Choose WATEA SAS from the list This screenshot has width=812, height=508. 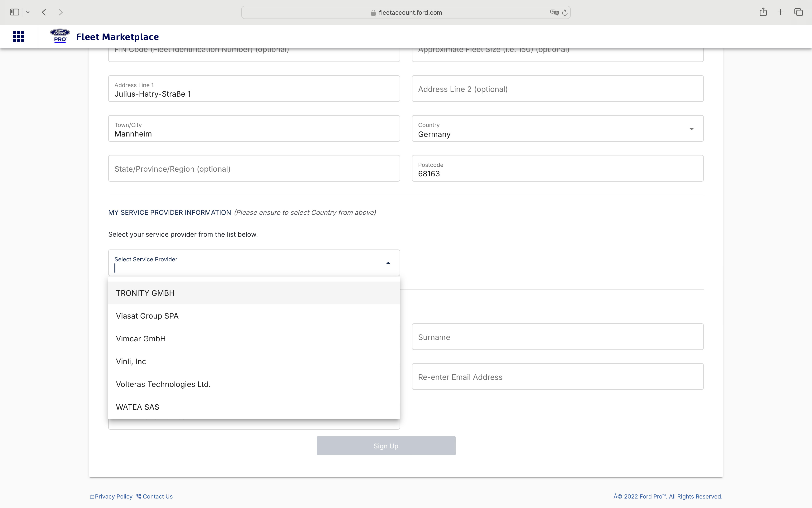254,407
